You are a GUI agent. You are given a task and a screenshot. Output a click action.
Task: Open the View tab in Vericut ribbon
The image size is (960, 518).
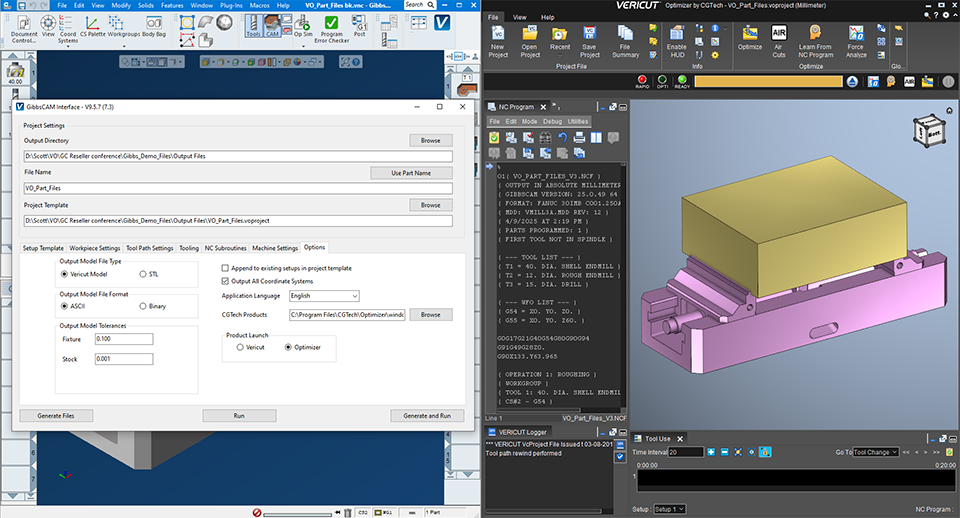click(x=519, y=17)
